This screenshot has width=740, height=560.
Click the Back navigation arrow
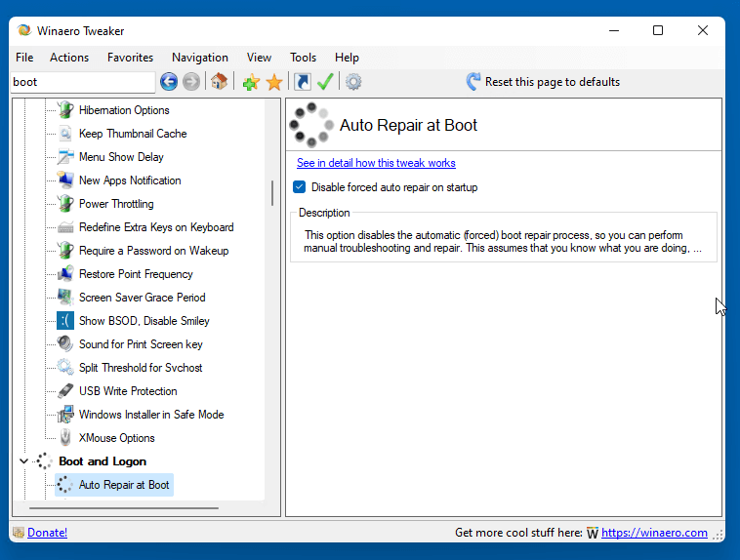pyautogui.click(x=169, y=82)
